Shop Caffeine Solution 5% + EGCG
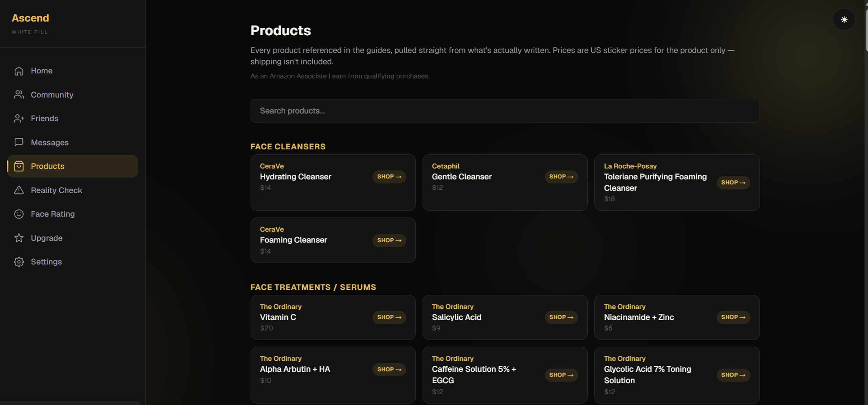This screenshot has height=405, width=868. [x=561, y=375]
